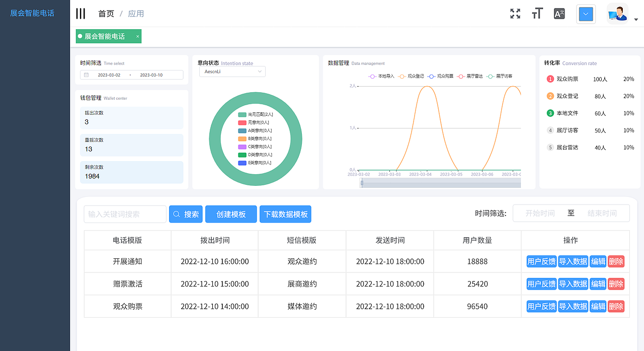Select the language translation icon
Image resolution: width=644 pixels, height=351 pixels.
[x=558, y=14]
